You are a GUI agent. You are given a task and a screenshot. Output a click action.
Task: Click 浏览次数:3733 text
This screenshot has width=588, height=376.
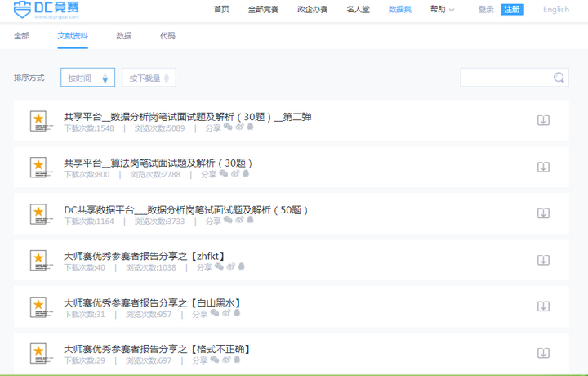point(160,222)
